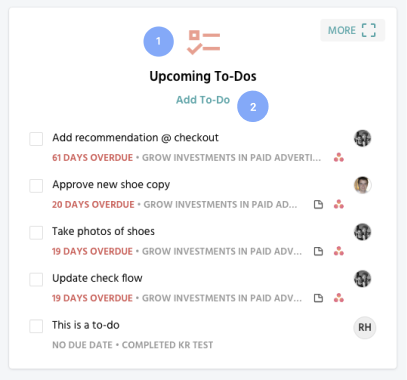Click the expand icon beside MORE
Viewport: 407px width, 380px height.
tap(369, 30)
